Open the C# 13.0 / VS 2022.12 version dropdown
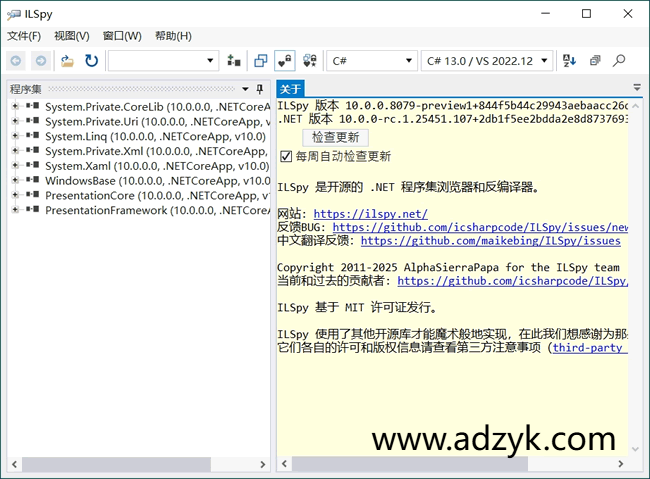Image resolution: width=650 pixels, height=479 pixels. [487, 61]
